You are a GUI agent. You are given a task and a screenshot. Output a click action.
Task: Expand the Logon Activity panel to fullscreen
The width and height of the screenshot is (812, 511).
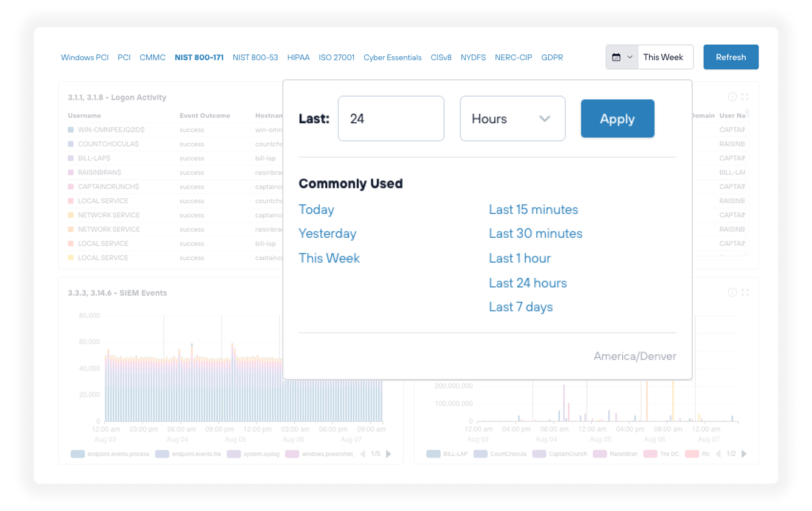(x=745, y=97)
